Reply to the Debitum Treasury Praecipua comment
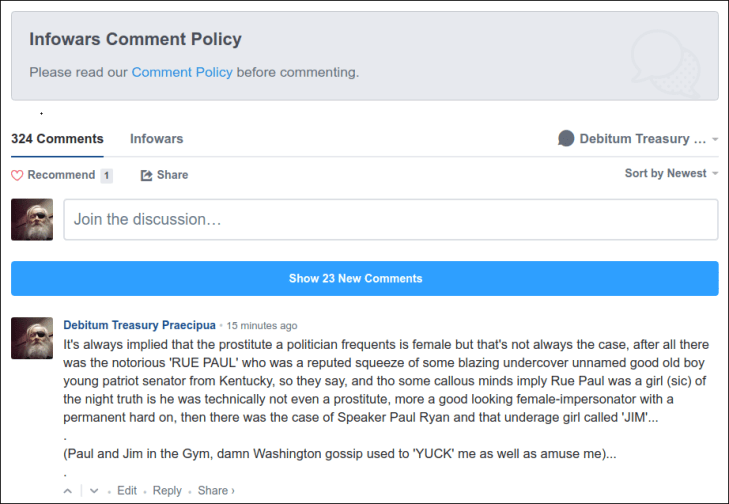This screenshot has height=504, width=729. pyautogui.click(x=167, y=491)
